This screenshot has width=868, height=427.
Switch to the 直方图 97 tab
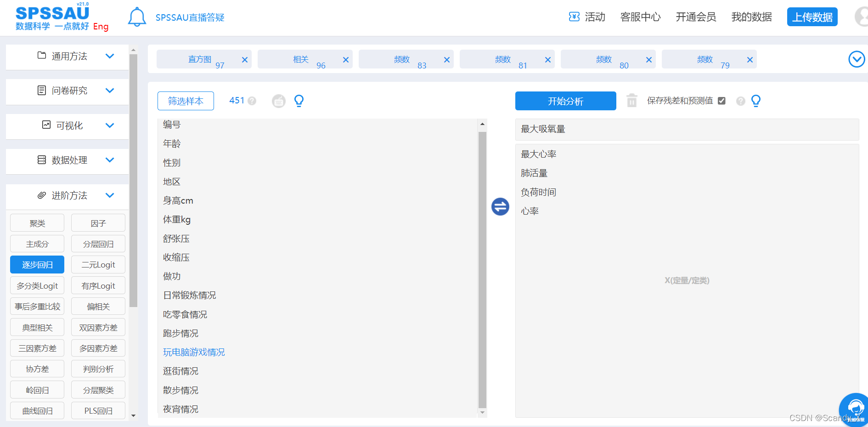pyautogui.click(x=204, y=59)
